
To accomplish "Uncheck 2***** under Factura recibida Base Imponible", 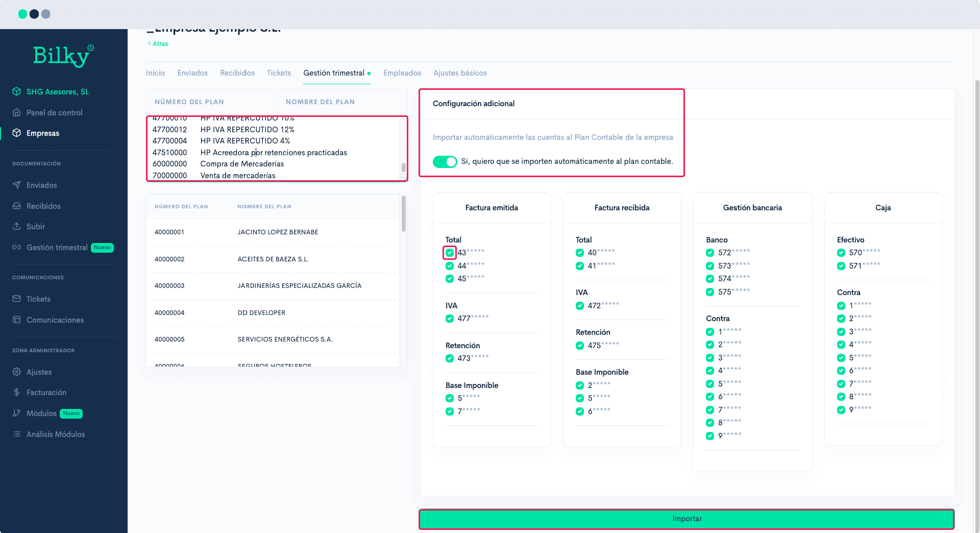I will click(x=580, y=385).
